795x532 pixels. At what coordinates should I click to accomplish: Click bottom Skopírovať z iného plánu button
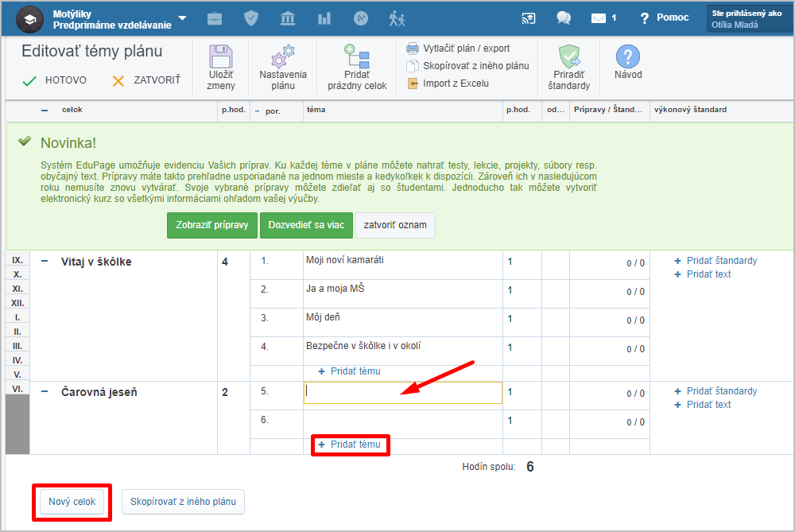(183, 502)
